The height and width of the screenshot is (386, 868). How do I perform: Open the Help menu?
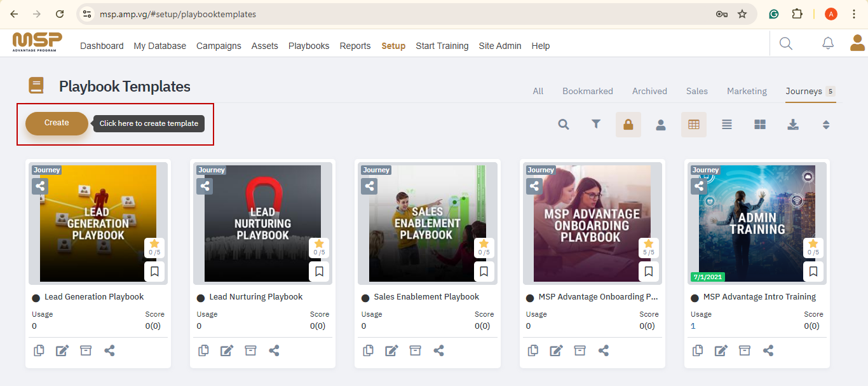[541, 46]
